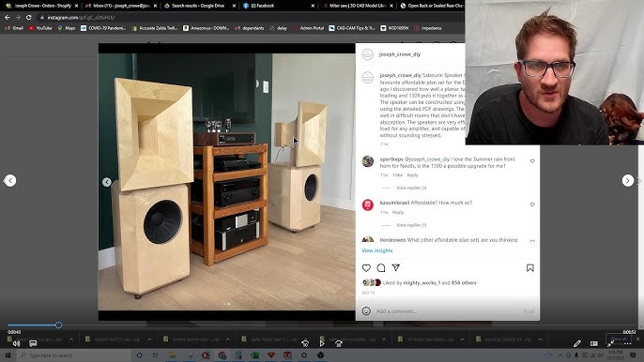Image resolution: width=644 pixels, height=362 pixels.
Task: Share the post with the paper-plane icon
Action: coord(395,267)
